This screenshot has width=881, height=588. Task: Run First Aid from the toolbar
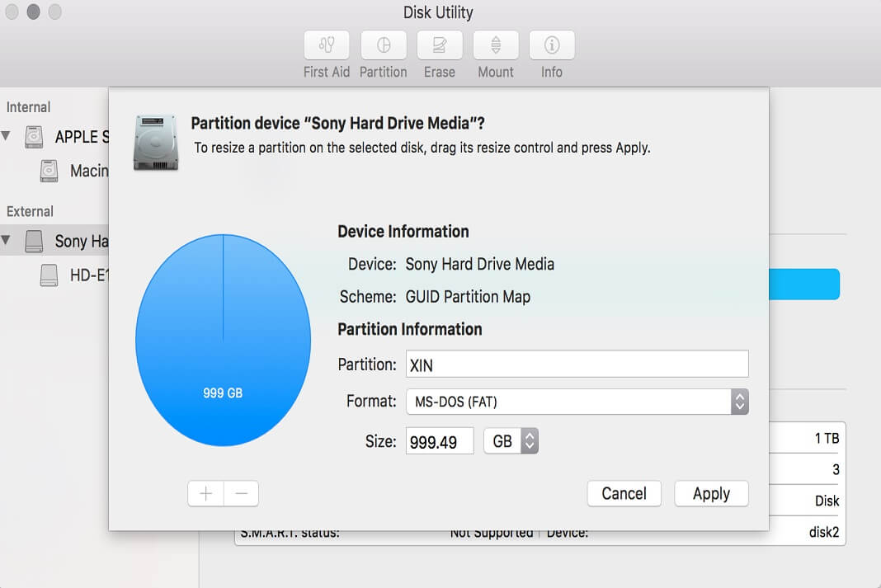coord(326,49)
